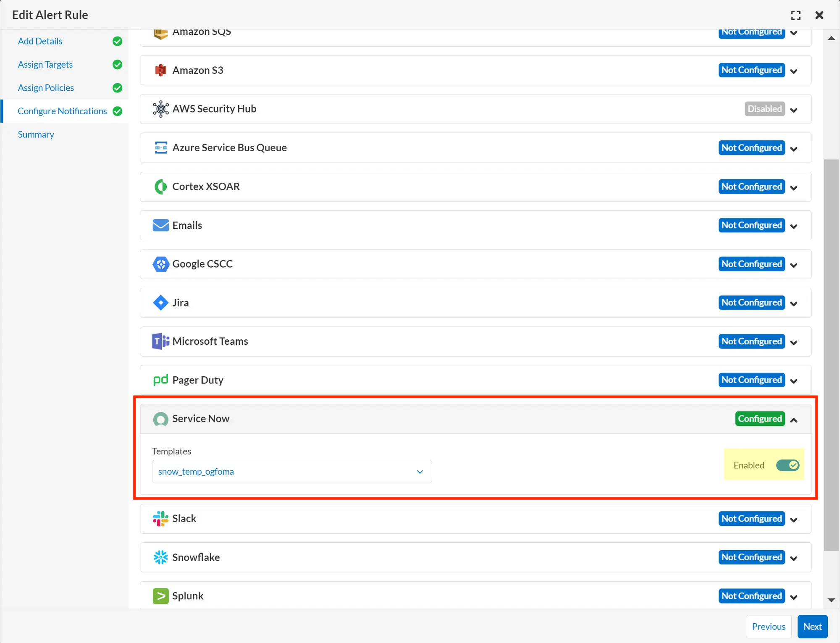The height and width of the screenshot is (643, 840).
Task: Enter fullscreen with the expand icon
Action: 795,15
